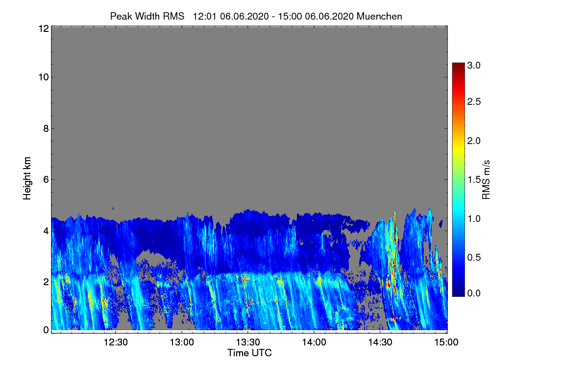Click the station name 'Muenchen' in title

(x=380, y=16)
